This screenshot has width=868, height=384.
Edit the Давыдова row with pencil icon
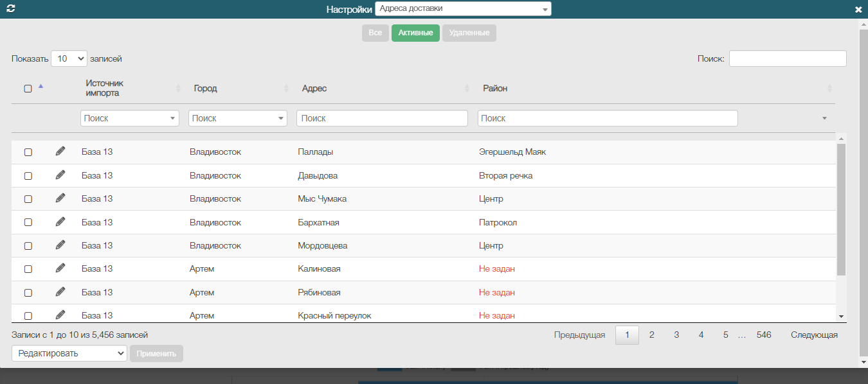pyautogui.click(x=60, y=175)
